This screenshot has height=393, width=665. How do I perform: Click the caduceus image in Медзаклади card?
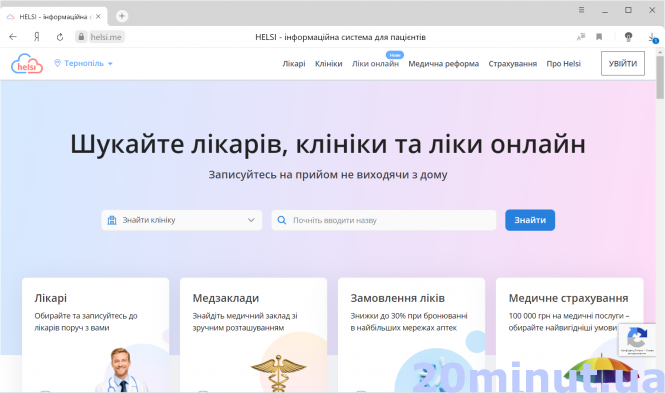pos(278,373)
